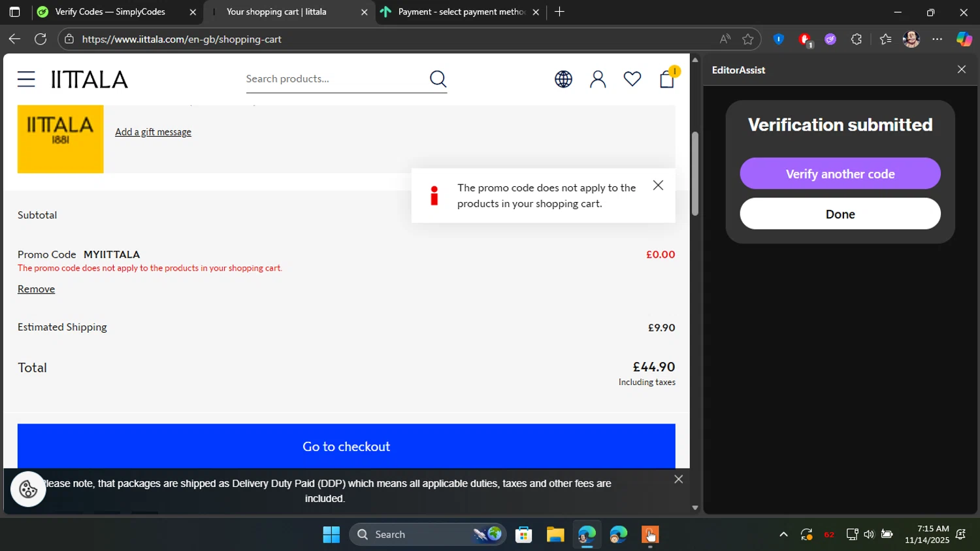Open the globe language selector
This screenshot has width=980, height=551.
click(563, 79)
